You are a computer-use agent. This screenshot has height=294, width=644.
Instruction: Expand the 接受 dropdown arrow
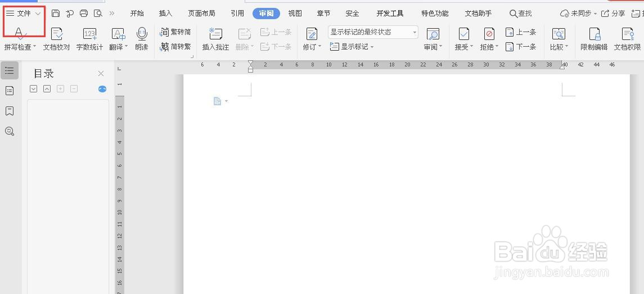click(471, 47)
